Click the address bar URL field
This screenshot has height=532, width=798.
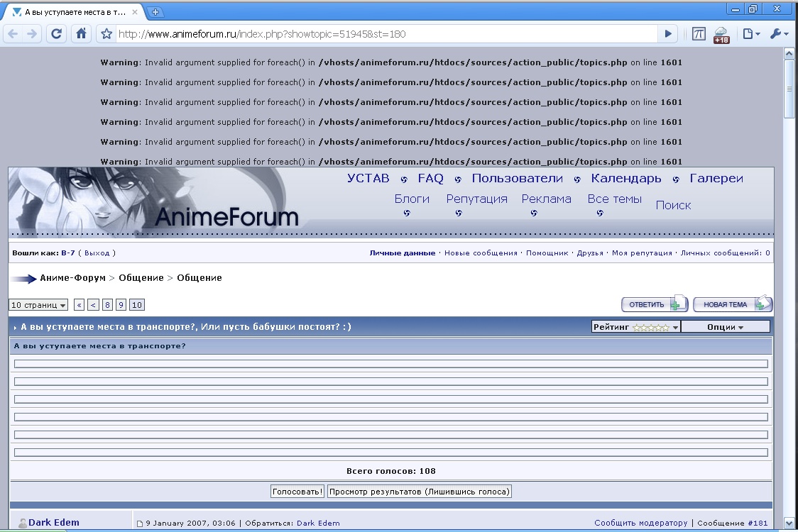tap(383, 34)
